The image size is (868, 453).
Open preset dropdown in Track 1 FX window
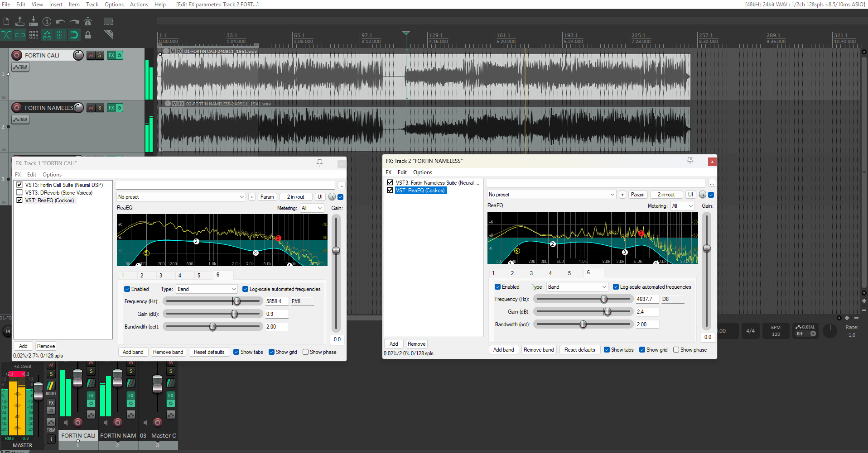[181, 197]
